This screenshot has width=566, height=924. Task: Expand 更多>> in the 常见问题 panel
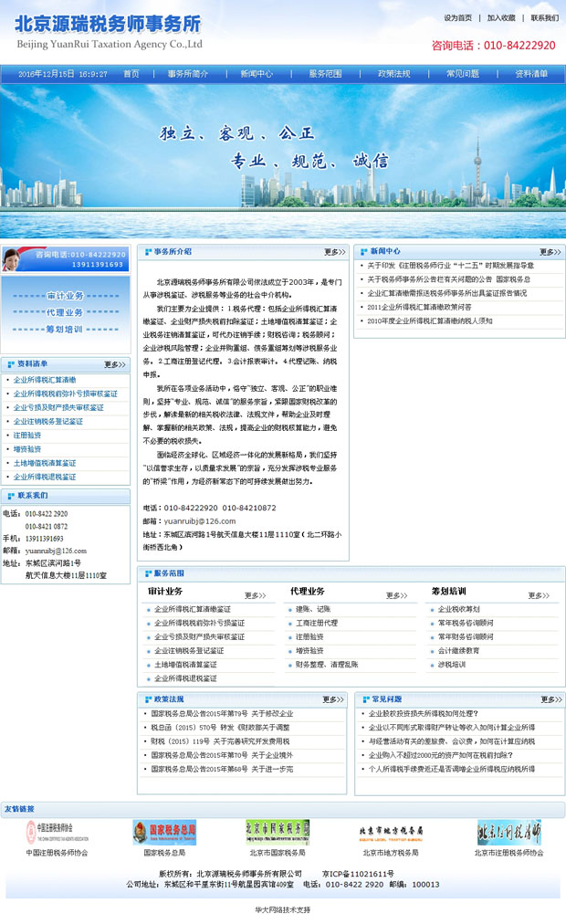[549, 699]
